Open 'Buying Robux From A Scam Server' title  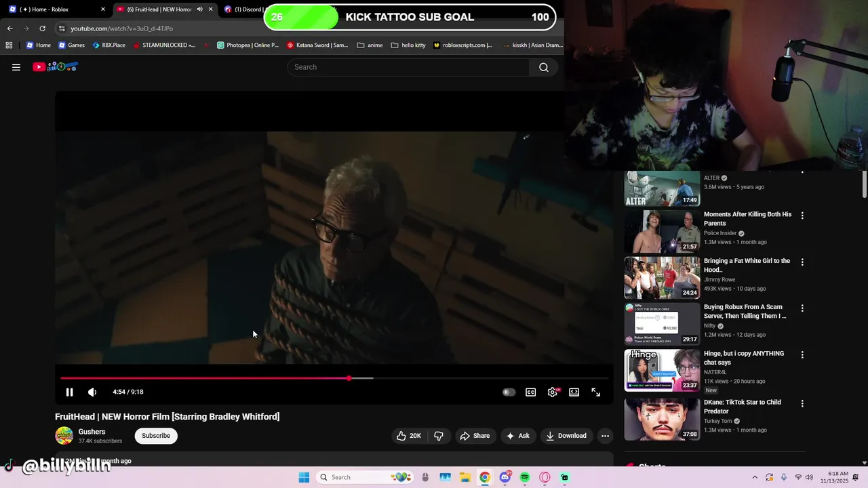coord(745,311)
